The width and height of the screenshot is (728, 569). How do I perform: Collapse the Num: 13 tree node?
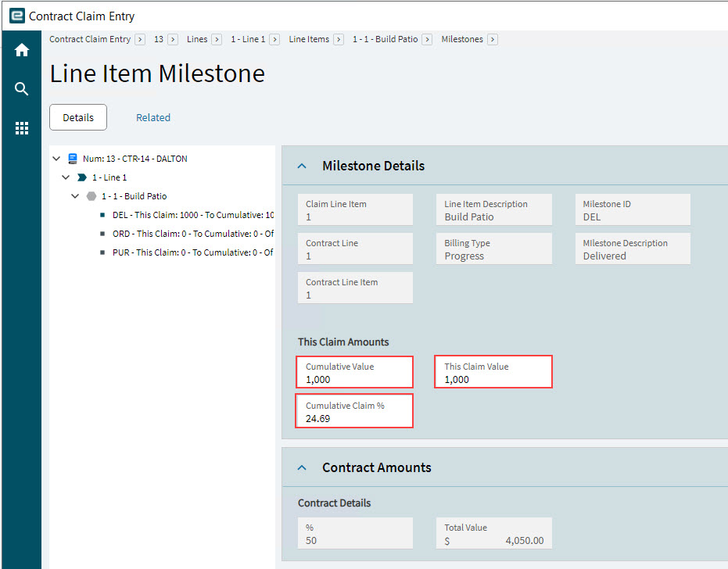coord(56,159)
